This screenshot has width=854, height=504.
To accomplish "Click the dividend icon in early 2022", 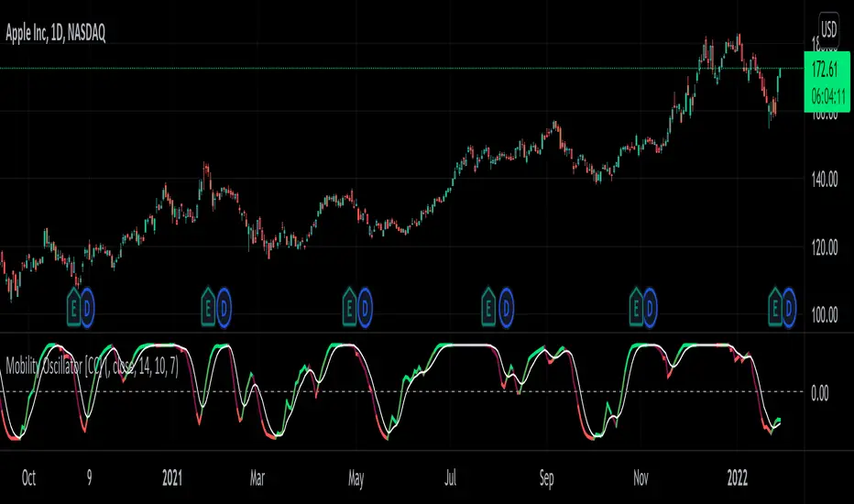I will pyautogui.click(x=789, y=309).
